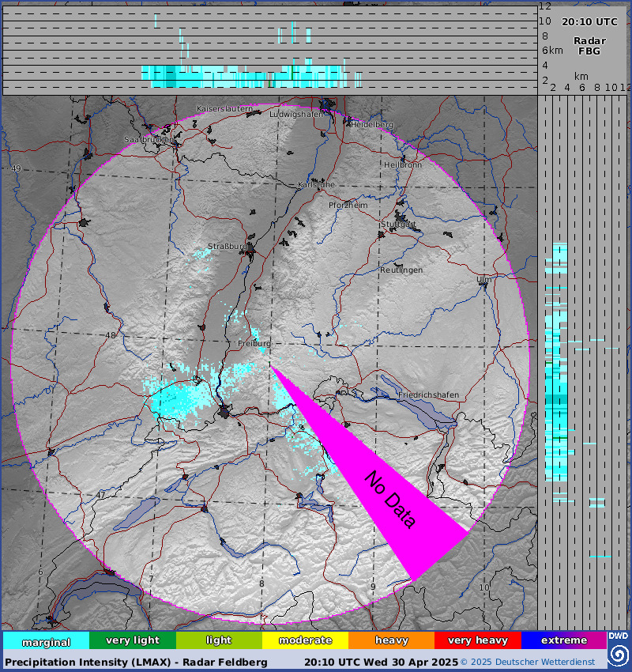Viewport: 632px width, 672px height.
Task: Click the red 'very heavy' legend swatch
Action: (478, 640)
